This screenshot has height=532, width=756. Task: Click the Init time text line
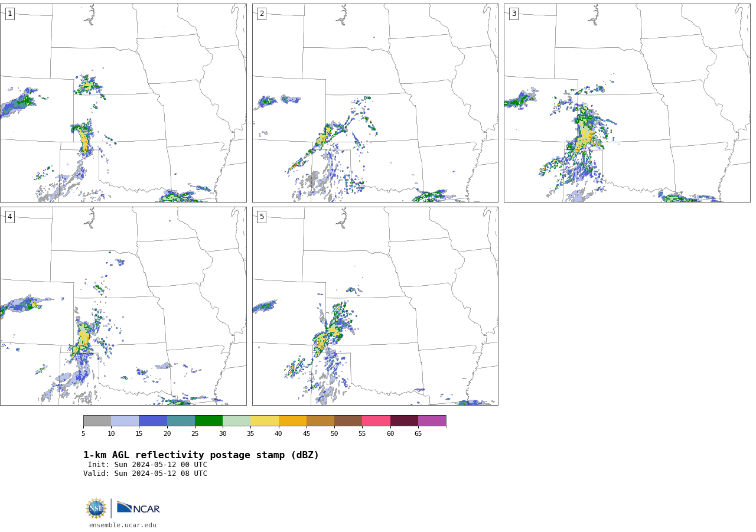pos(148,465)
